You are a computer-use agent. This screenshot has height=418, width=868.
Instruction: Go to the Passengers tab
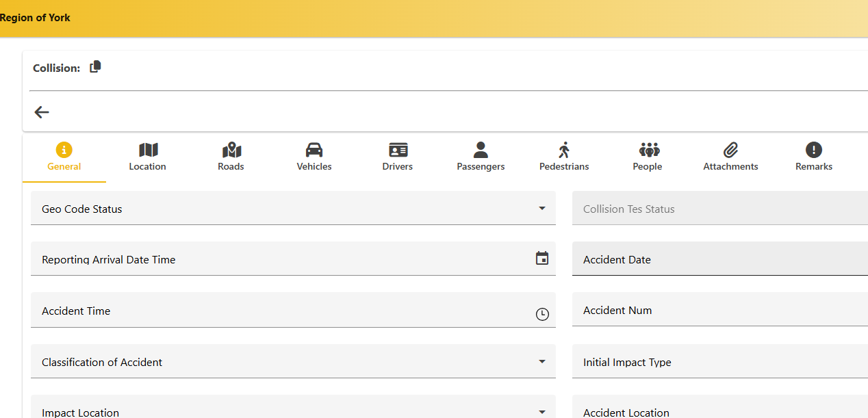[x=481, y=157]
